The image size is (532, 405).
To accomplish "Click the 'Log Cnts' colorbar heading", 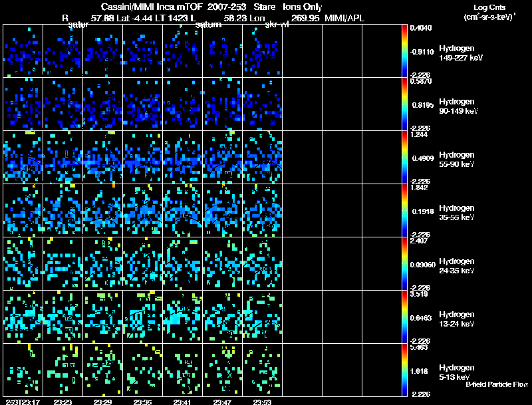I will [x=489, y=7].
